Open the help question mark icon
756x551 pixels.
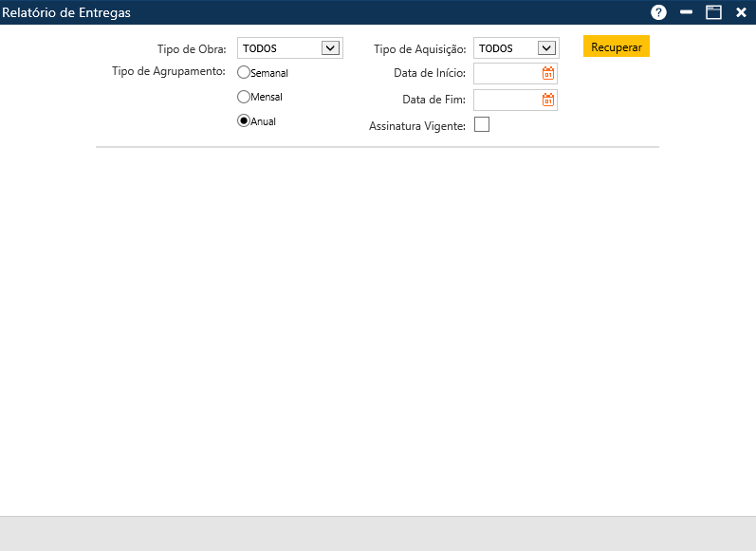658,12
